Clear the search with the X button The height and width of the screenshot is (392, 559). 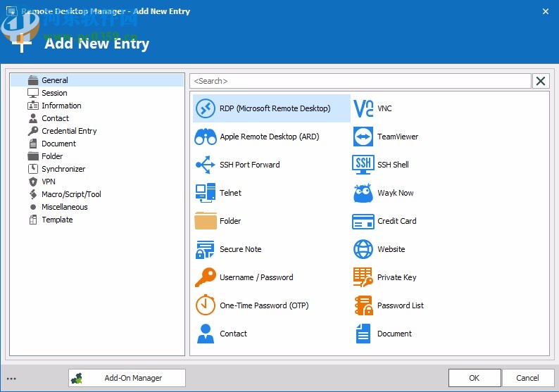pos(541,81)
